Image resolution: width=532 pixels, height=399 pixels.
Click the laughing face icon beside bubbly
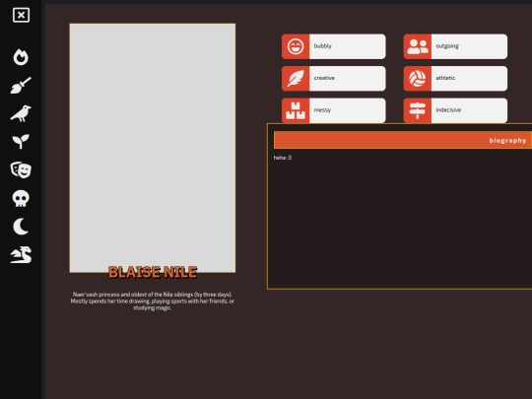(x=296, y=46)
